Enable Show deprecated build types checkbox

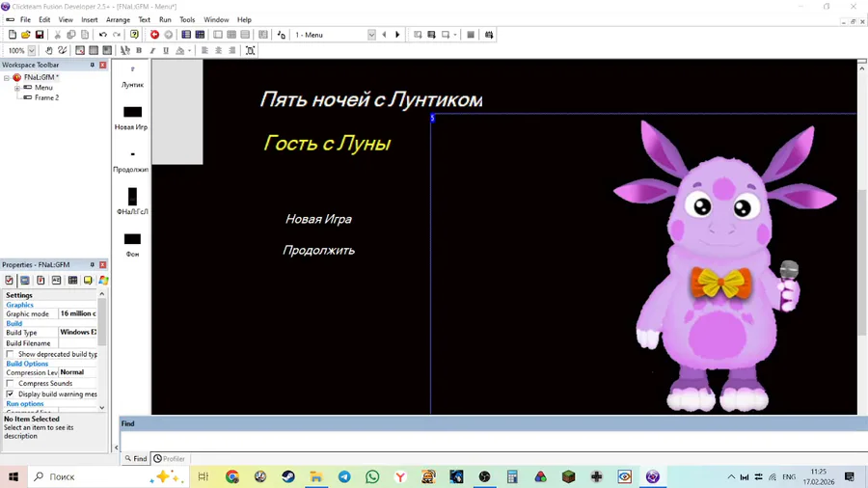[11, 354]
